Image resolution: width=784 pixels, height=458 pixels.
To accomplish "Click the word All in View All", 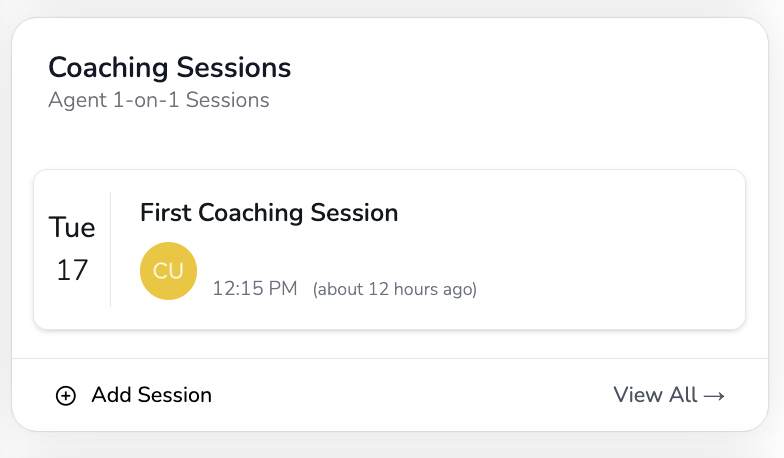I will [682, 395].
